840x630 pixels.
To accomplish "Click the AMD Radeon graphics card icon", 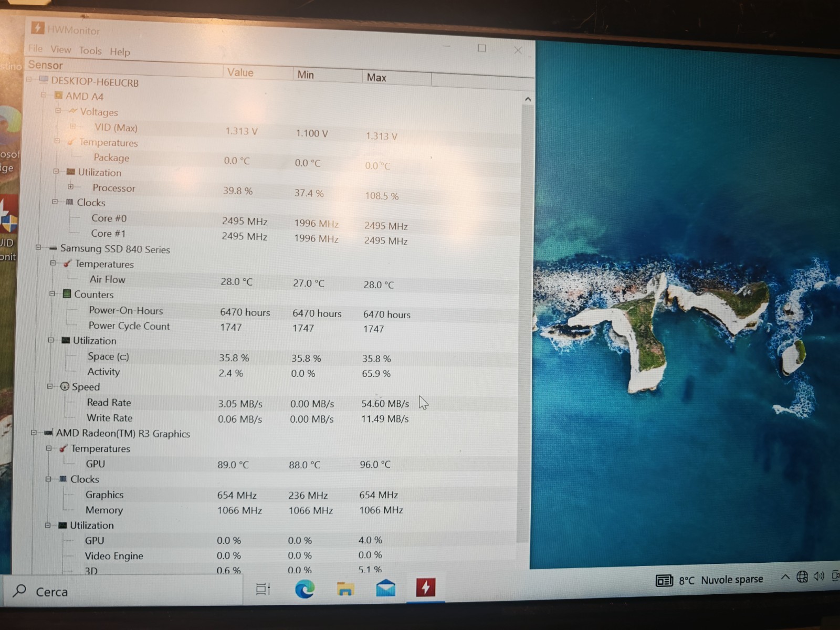I will [x=49, y=433].
